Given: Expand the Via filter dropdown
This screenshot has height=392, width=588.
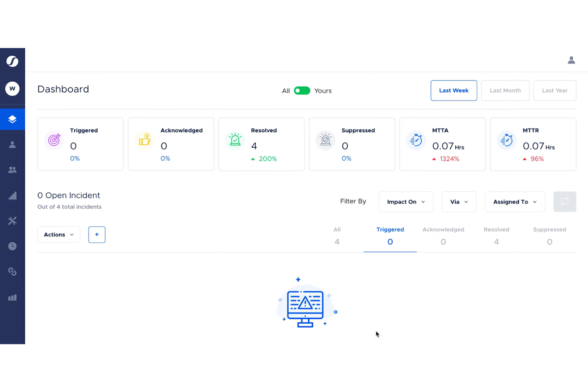Looking at the screenshot, I should (x=459, y=202).
